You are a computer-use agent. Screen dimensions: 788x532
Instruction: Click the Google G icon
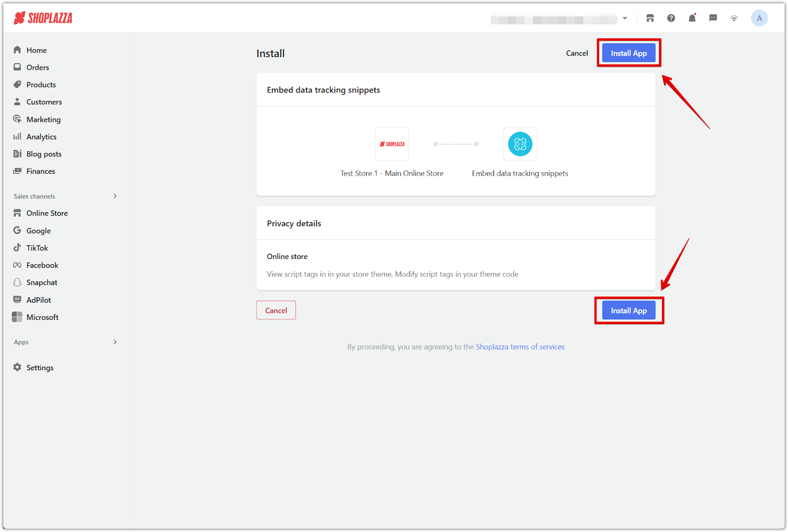(17, 230)
